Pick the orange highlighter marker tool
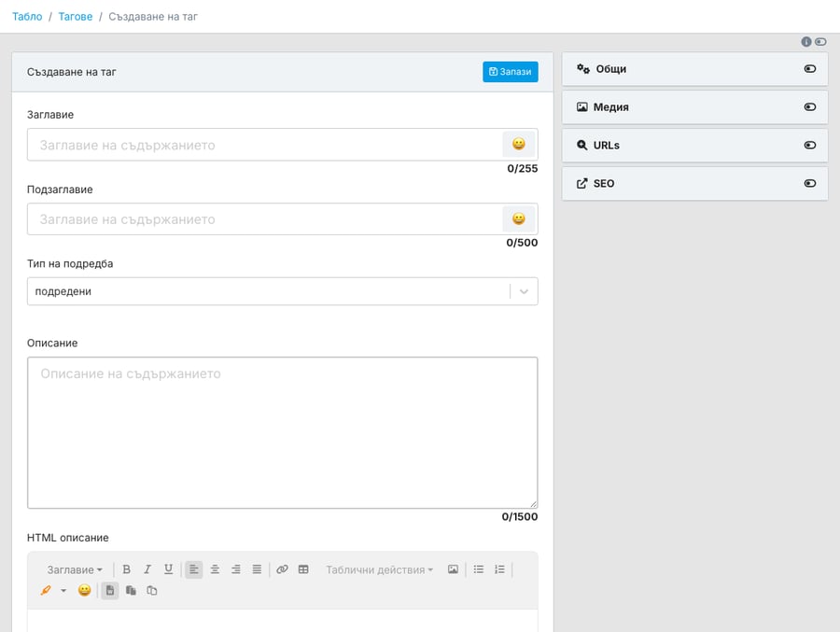840x632 pixels. [x=46, y=590]
